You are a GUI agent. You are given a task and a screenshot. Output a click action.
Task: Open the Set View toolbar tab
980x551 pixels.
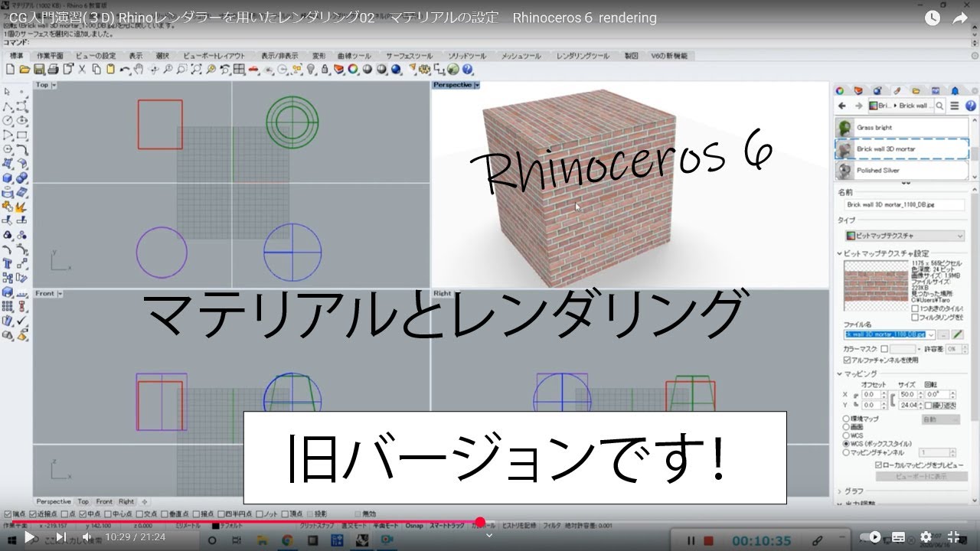[95, 56]
